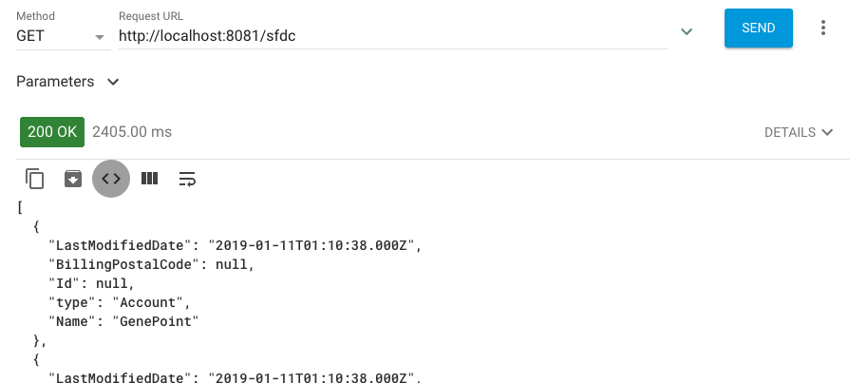Show response DETAILS text
Viewport: 868px width, 383px height.
pyautogui.click(x=790, y=132)
